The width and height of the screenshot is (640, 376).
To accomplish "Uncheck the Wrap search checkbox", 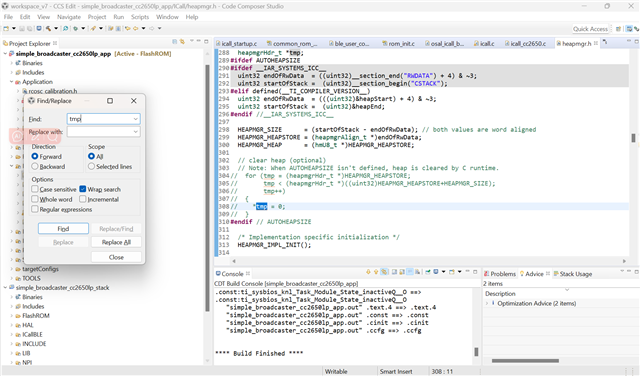I will 83,189.
